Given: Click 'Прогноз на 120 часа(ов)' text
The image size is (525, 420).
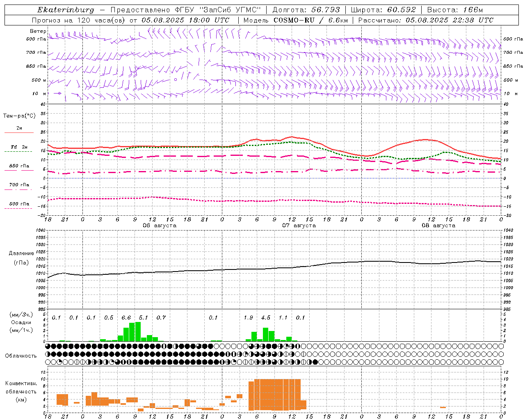Looking at the screenshot, I should coord(79,20).
